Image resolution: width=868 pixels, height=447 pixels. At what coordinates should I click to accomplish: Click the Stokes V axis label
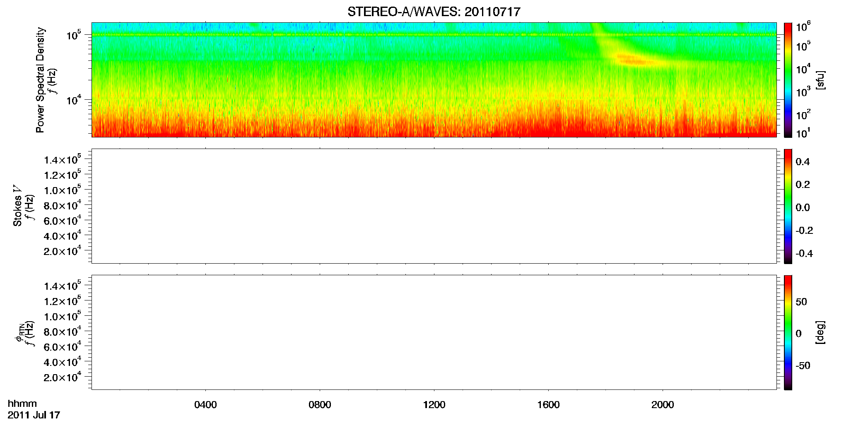[18, 206]
